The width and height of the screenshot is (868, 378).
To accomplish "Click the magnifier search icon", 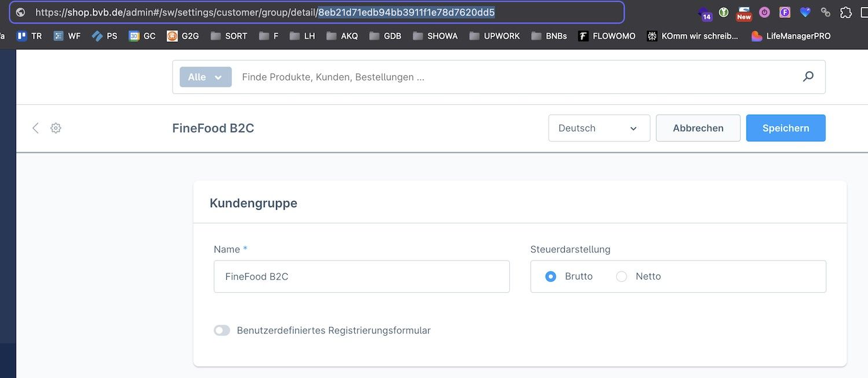I will pyautogui.click(x=808, y=76).
